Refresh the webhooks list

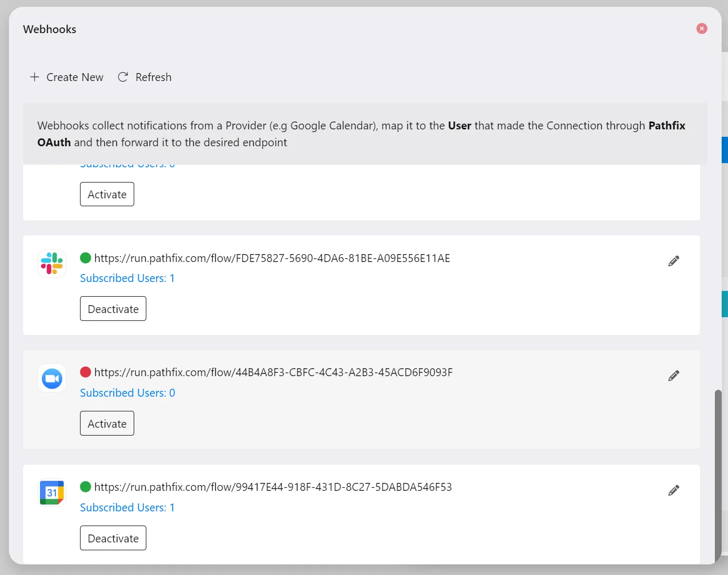point(145,77)
